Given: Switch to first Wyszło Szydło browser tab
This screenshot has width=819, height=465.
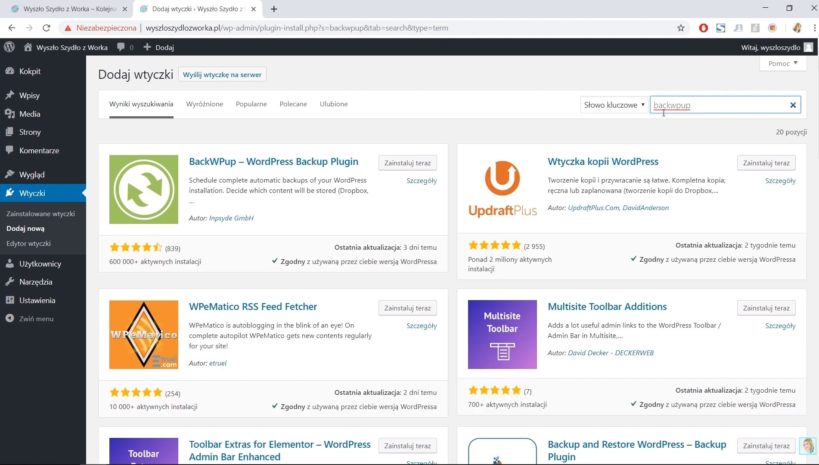Looking at the screenshot, I should pyautogui.click(x=68, y=9).
